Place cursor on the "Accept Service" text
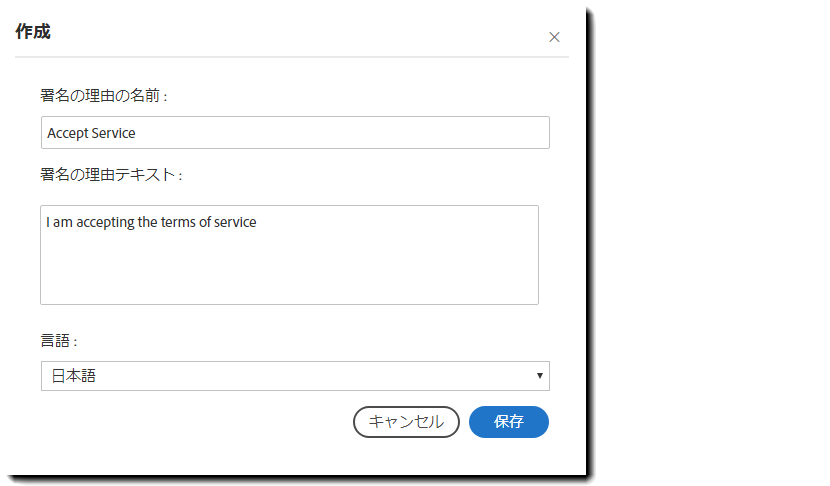This screenshot has width=830, height=486. pyautogui.click(x=91, y=133)
